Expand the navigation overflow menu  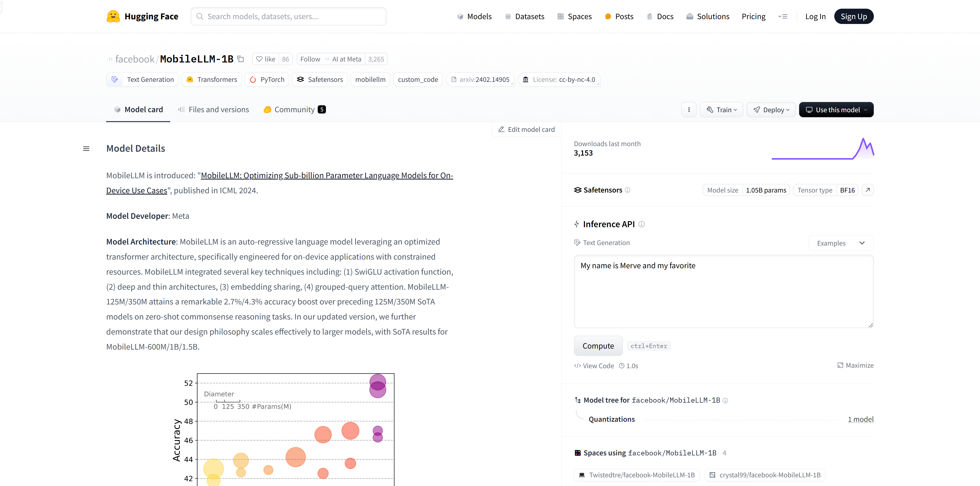782,16
